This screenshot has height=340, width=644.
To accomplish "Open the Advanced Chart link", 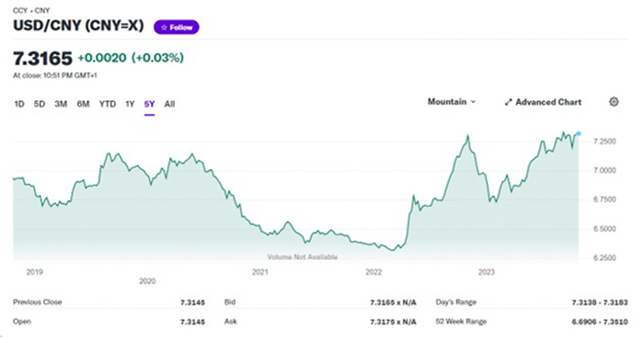I will coord(543,102).
